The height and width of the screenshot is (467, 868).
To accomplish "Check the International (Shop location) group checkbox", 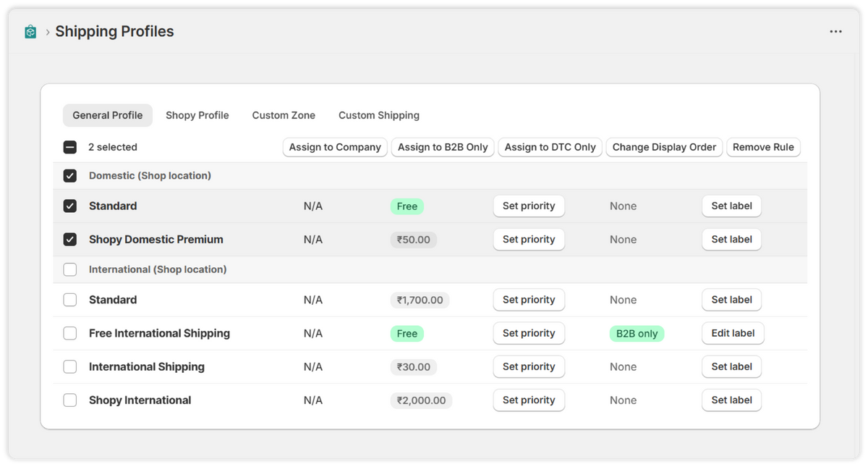I will tap(70, 269).
